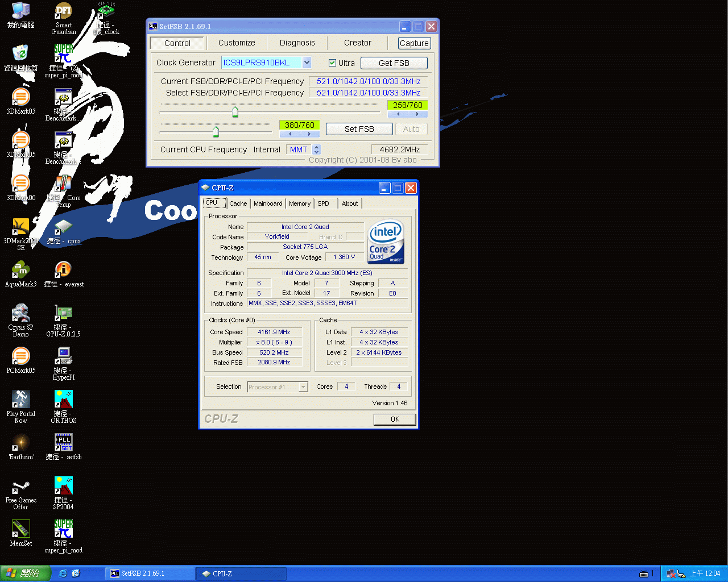728x582 pixels.
Task: Launch the Play Portal Now icon
Action: [21, 407]
